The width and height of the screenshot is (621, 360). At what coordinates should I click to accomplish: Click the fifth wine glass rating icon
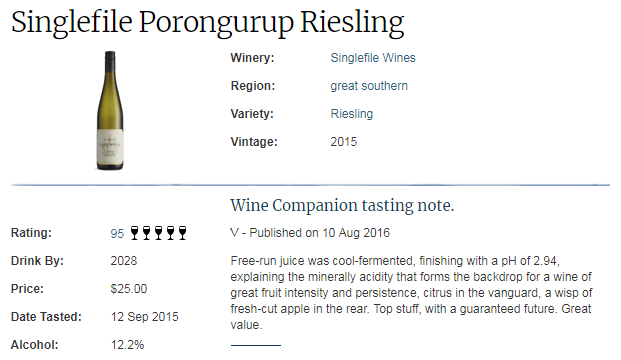click(182, 233)
